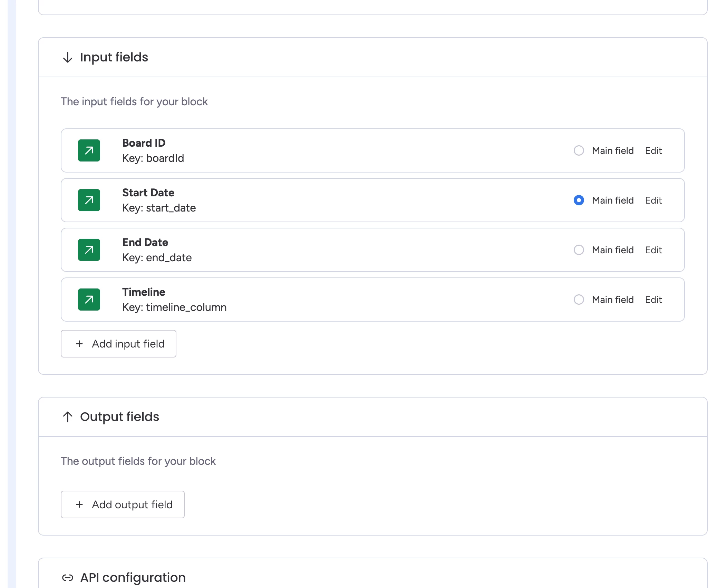Choose Timeline as the main field
The height and width of the screenshot is (588, 727).
coord(579,300)
